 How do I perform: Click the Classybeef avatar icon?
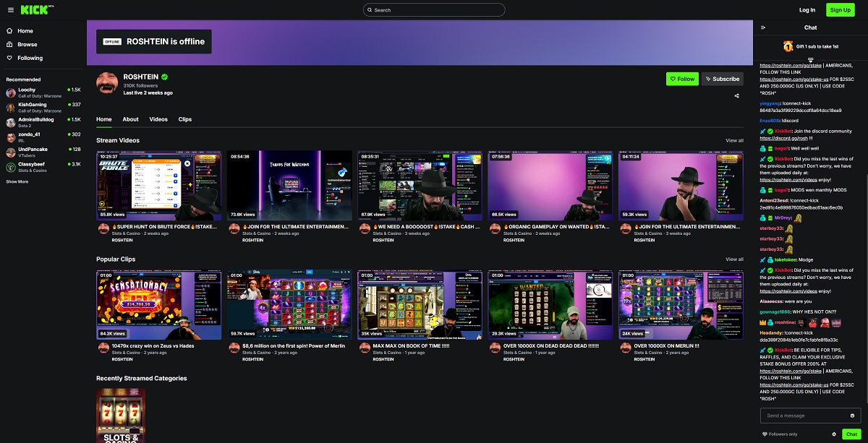coord(11,167)
